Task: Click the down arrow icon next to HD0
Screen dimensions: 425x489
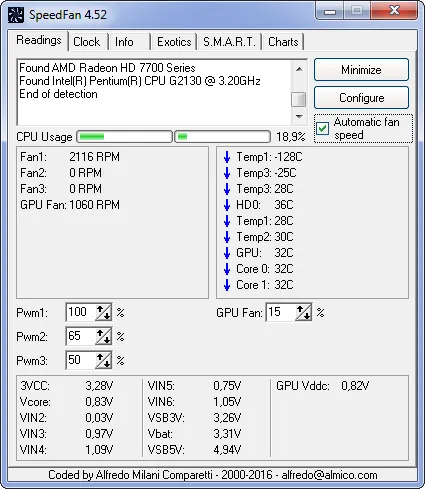Action: (x=227, y=205)
